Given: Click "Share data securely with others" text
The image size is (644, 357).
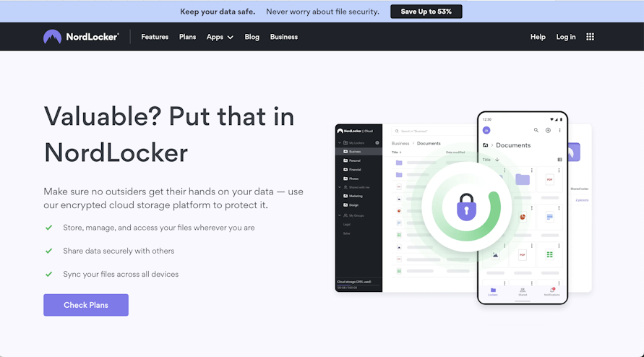Looking at the screenshot, I should pos(119,251).
